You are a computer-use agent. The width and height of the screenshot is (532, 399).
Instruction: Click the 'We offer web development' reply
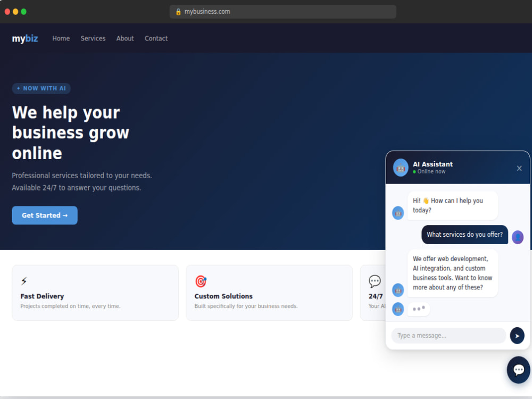(x=453, y=273)
